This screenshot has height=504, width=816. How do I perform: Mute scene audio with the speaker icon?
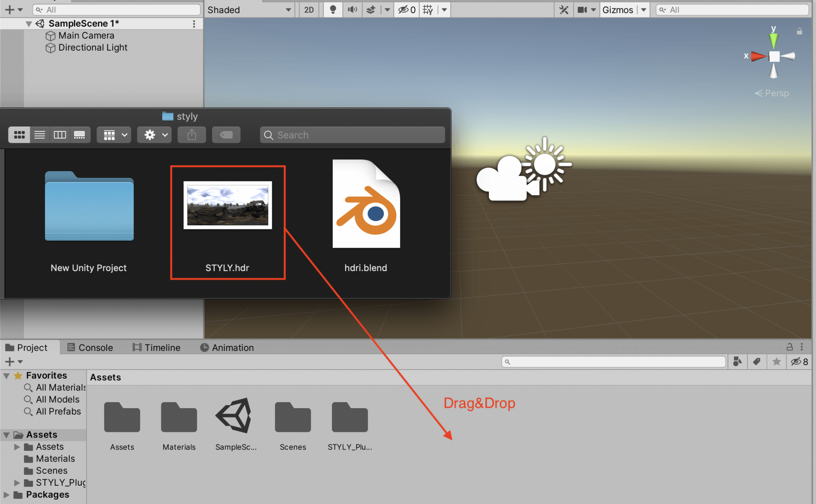click(x=352, y=10)
